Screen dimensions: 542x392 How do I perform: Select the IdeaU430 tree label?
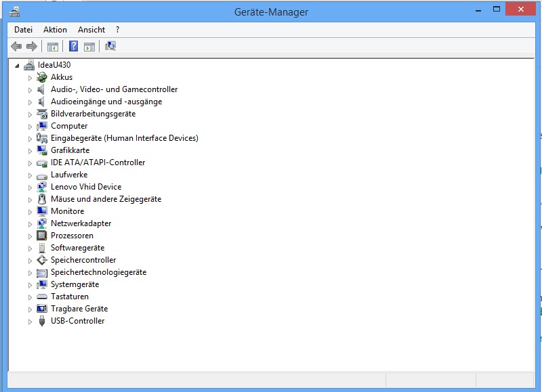pyautogui.click(x=54, y=65)
